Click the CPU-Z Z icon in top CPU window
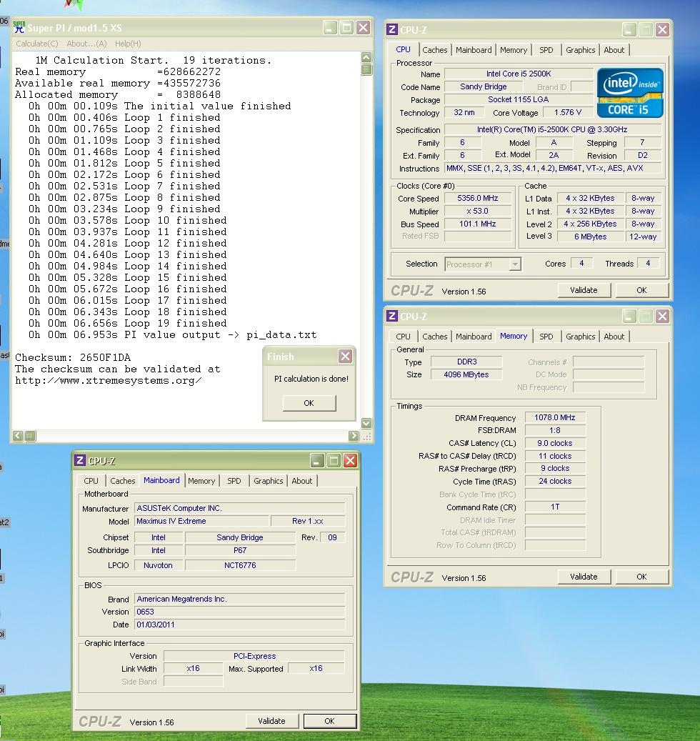700x741 pixels. click(391, 29)
